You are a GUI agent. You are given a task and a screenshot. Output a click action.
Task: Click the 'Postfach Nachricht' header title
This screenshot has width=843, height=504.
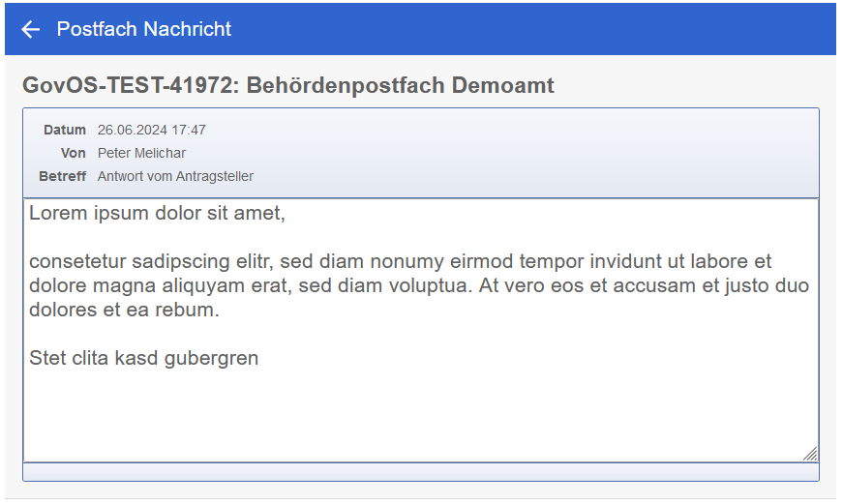[x=144, y=29]
